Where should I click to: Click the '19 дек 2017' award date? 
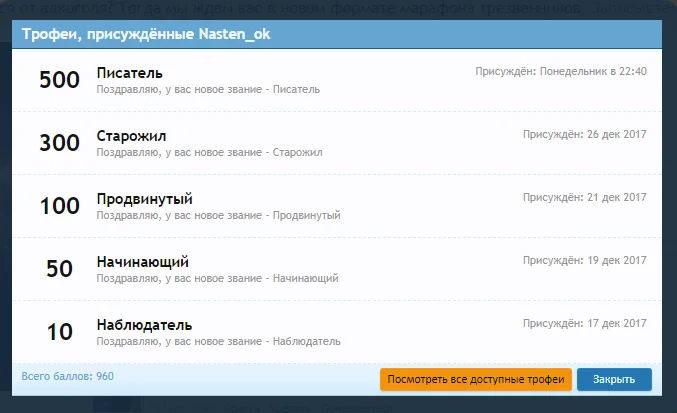pyautogui.click(x=617, y=261)
